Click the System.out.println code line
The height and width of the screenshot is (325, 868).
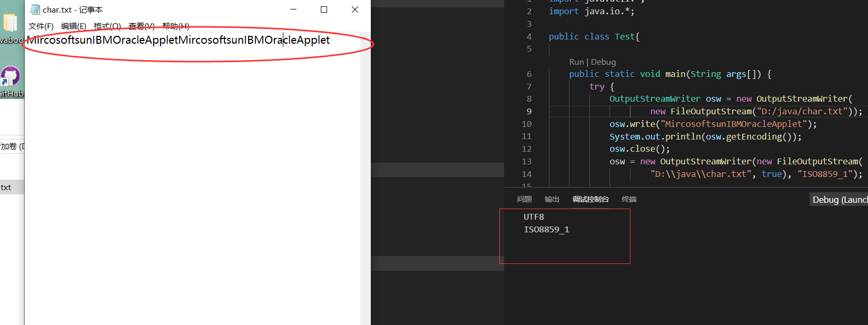[705, 136]
